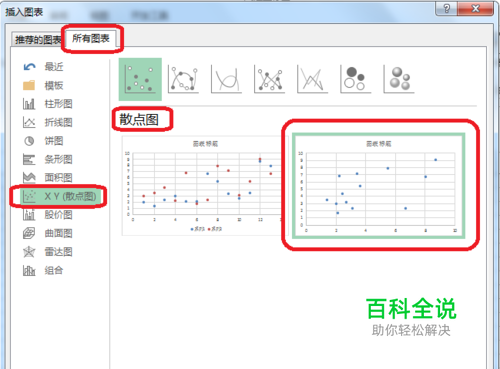Pick the two-series scatter chart preview

[202, 186]
